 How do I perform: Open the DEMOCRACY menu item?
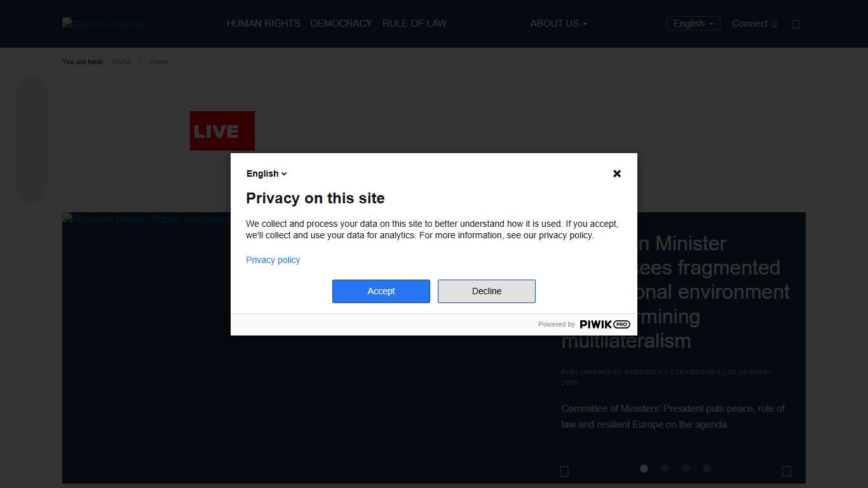coord(341,24)
